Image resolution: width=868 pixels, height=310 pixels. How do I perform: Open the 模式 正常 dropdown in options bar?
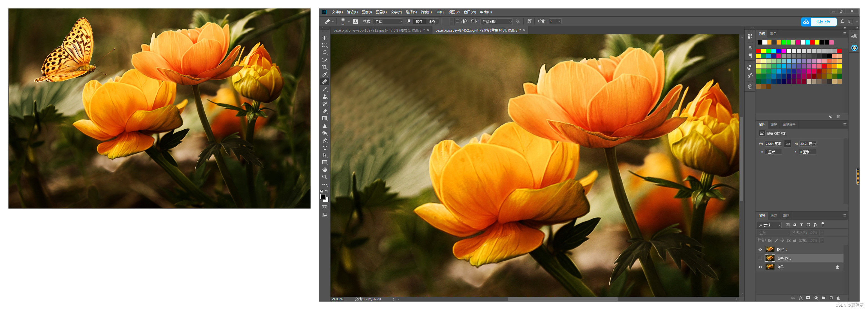389,22
